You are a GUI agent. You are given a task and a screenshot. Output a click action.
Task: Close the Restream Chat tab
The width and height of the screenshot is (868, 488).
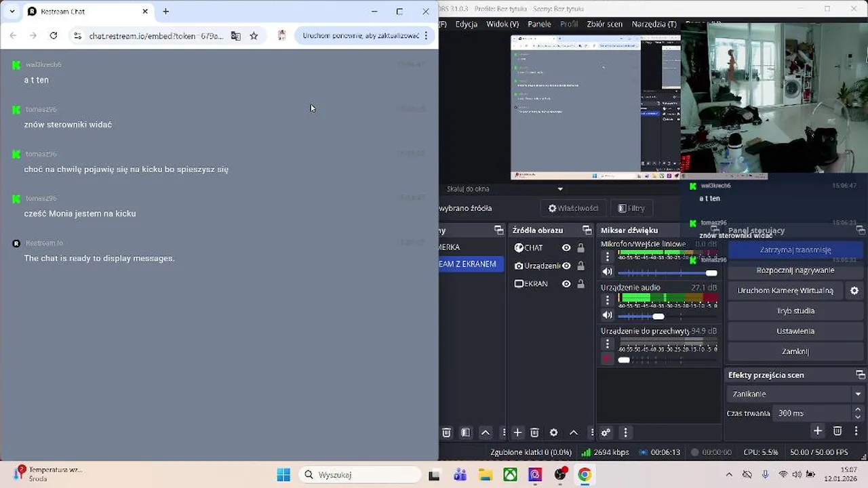click(x=145, y=12)
